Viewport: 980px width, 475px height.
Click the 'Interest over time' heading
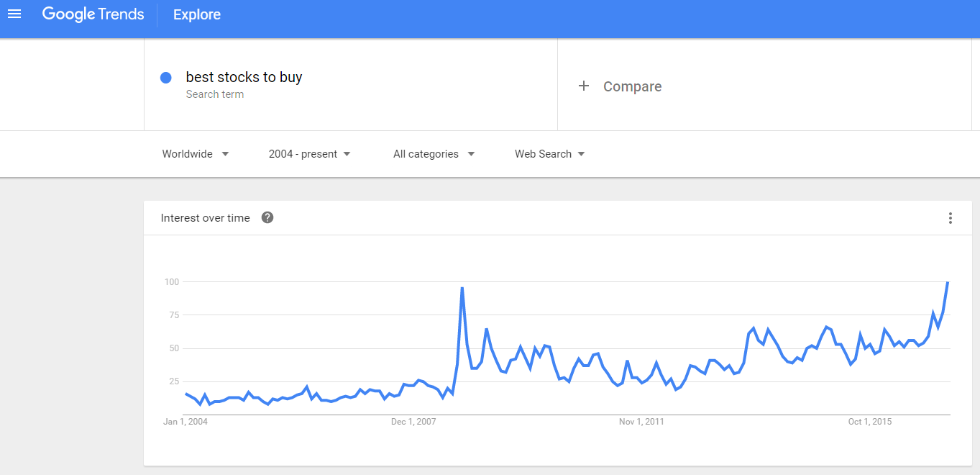205,218
